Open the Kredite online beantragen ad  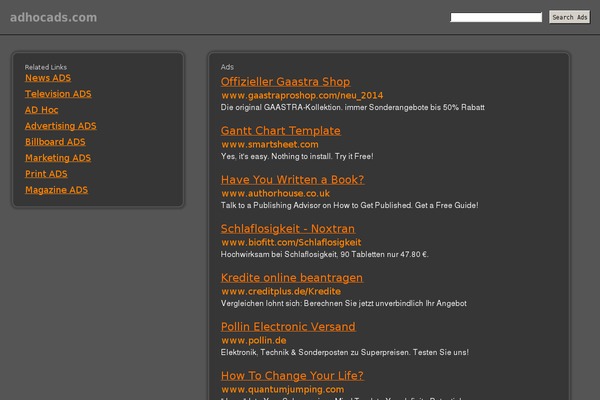292,278
